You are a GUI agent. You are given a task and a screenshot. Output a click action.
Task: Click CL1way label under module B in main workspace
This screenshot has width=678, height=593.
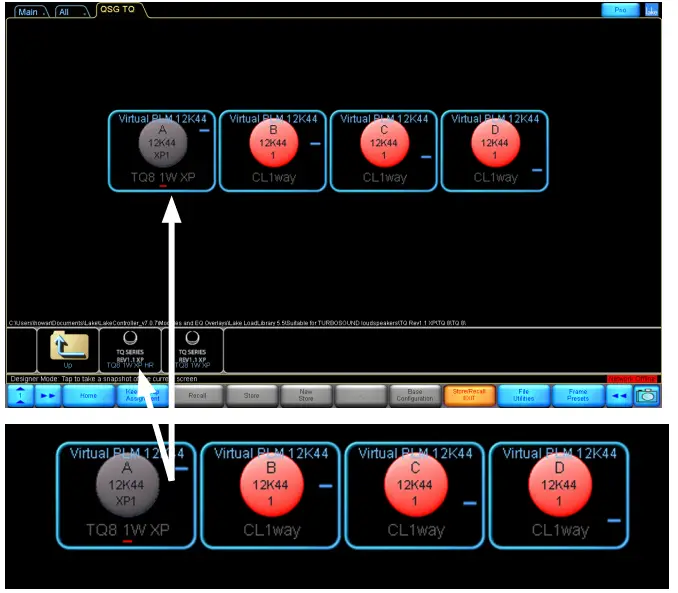point(276,178)
